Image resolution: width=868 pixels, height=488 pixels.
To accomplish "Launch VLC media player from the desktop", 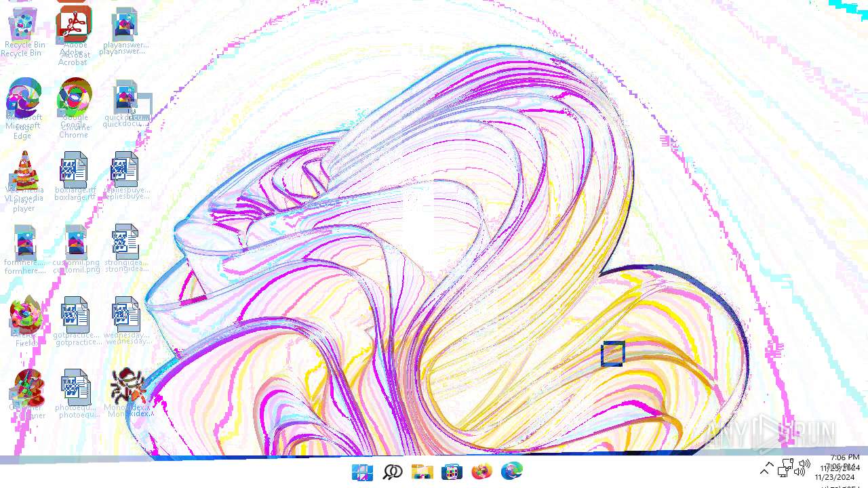I will coord(24,182).
